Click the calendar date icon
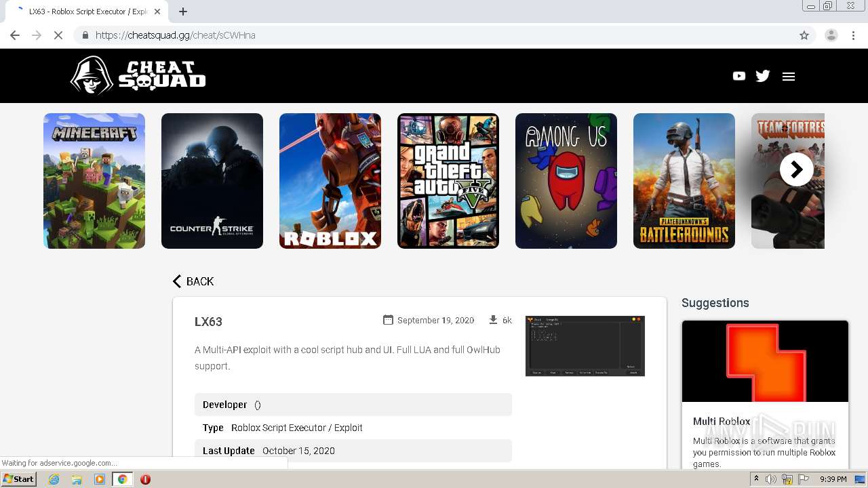This screenshot has width=868, height=488. pyautogui.click(x=388, y=320)
